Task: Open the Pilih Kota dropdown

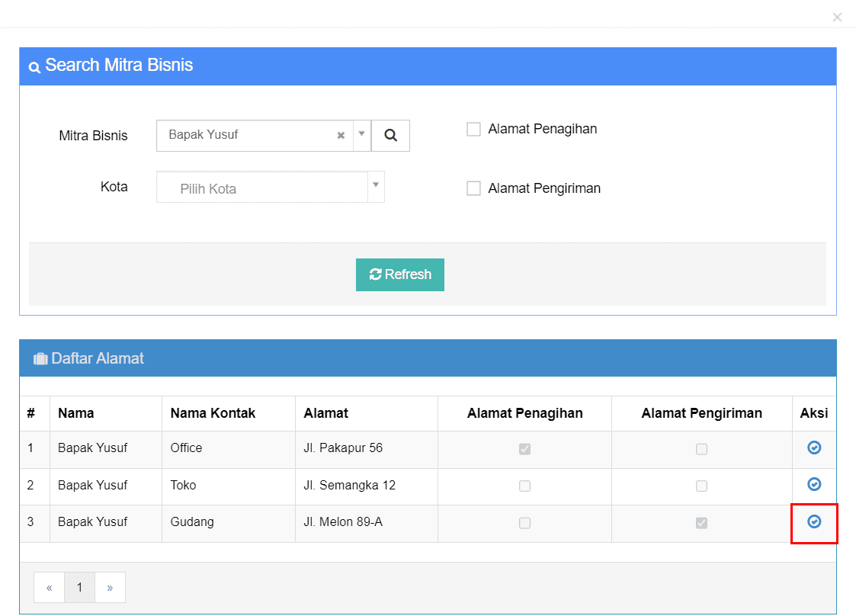Action: [x=271, y=188]
